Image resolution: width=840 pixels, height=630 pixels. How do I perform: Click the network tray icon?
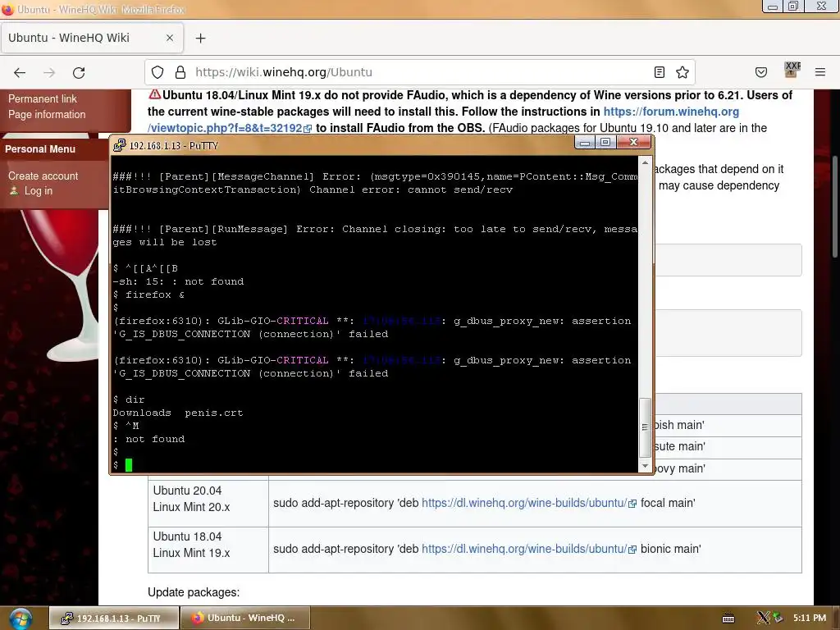[778, 618]
